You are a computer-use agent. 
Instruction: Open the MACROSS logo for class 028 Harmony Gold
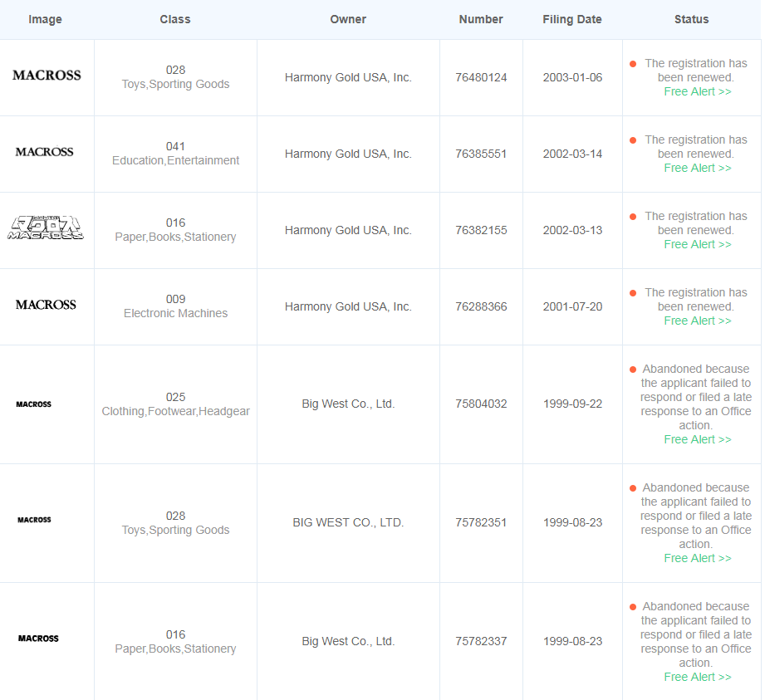[x=47, y=75]
